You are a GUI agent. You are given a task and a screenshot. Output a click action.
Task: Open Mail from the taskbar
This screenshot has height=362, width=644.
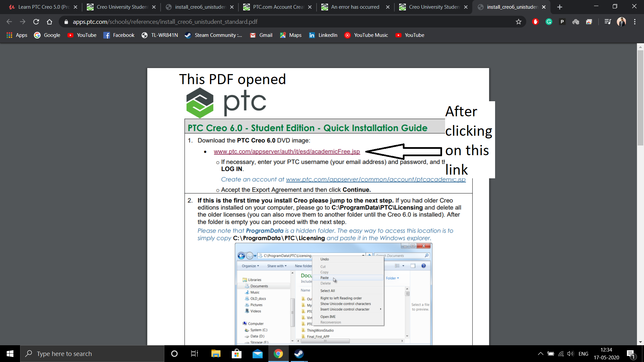(x=258, y=354)
